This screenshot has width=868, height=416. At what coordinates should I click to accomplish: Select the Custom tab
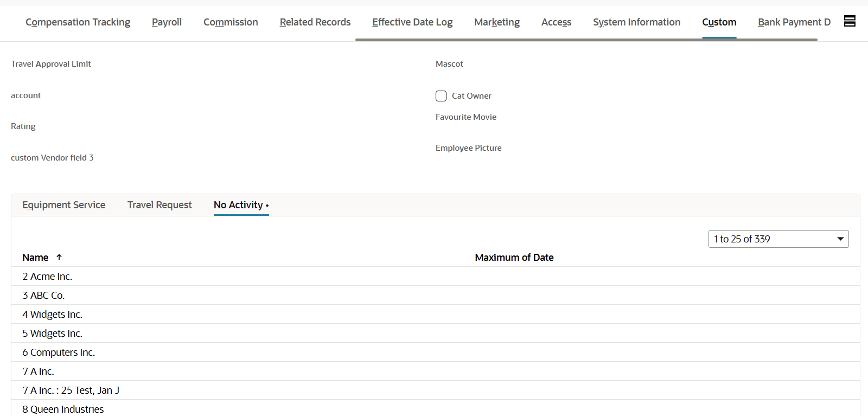719,22
